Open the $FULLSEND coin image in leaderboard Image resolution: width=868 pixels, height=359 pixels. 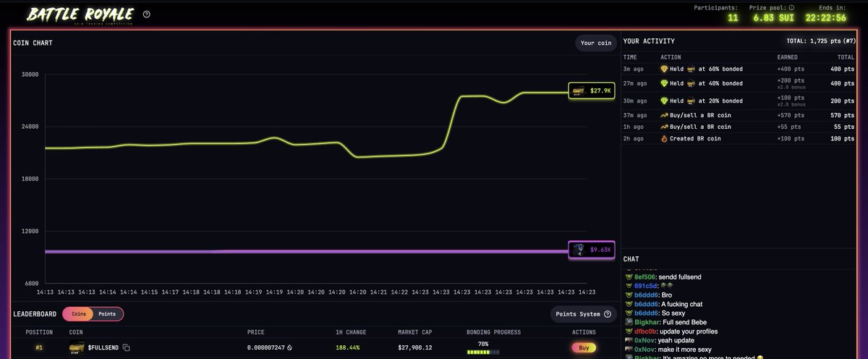point(76,348)
